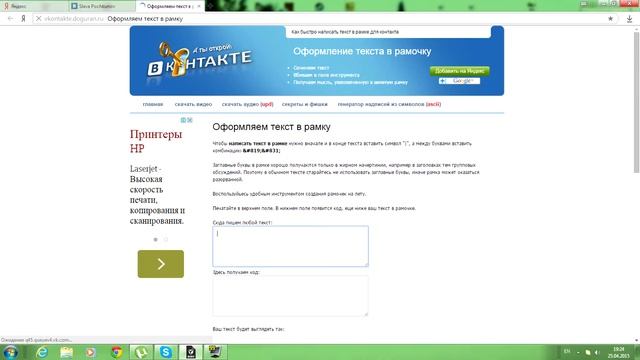Open the Windows Start button
The height and width of the screenshot is (360, 640).
click(10, 352)
